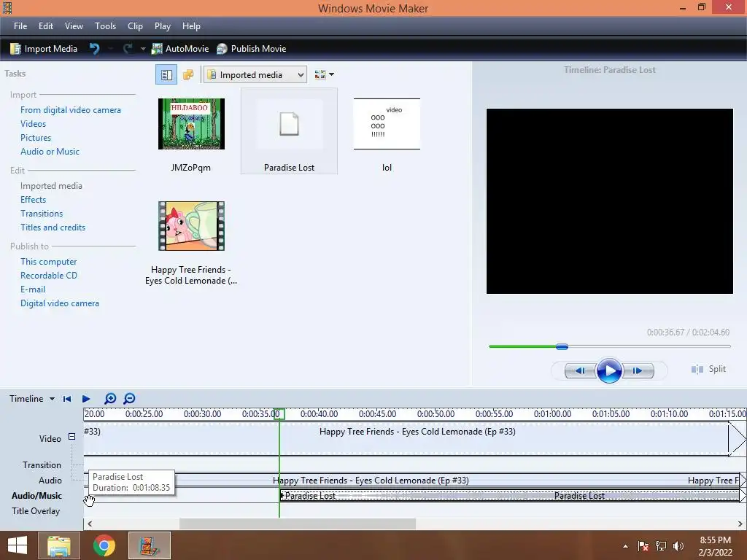Open File Explorer from the taskbar
747x560 pixels.
[x=58, y=545]
